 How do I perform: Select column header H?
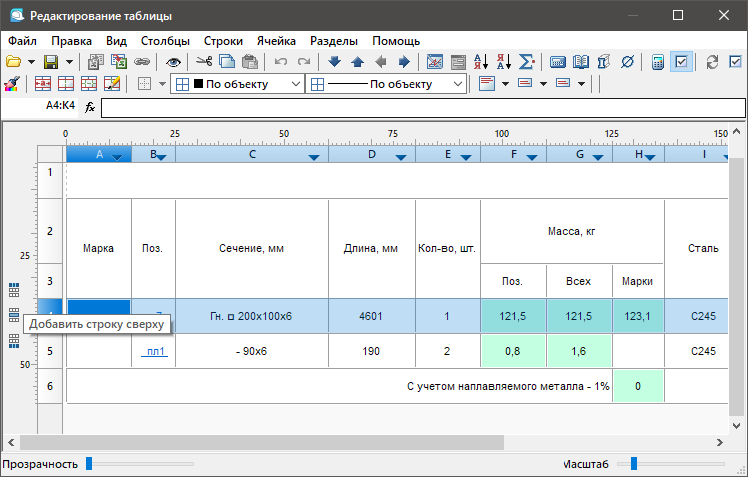[638, 154]
